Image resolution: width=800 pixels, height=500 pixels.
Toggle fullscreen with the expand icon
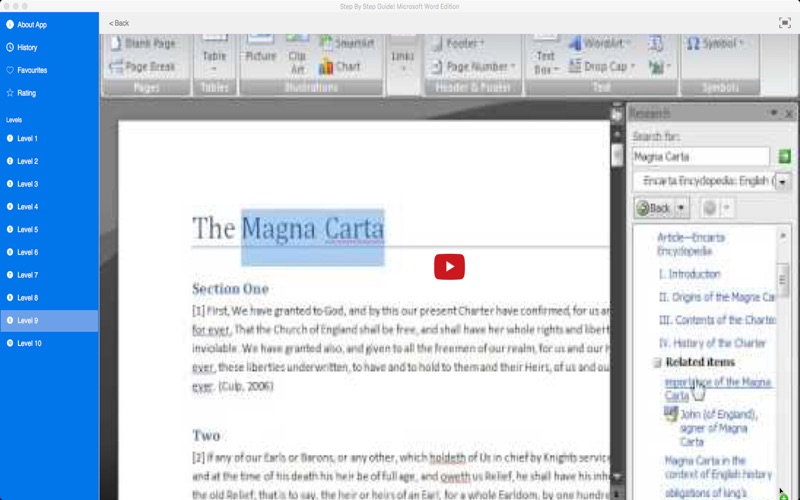[784, 23]
